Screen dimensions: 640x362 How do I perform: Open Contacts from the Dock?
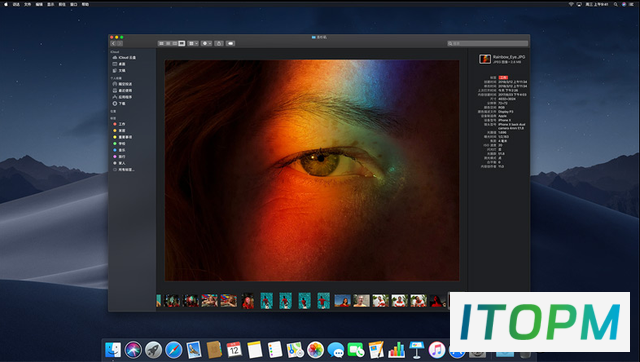[x=214, y=350]
